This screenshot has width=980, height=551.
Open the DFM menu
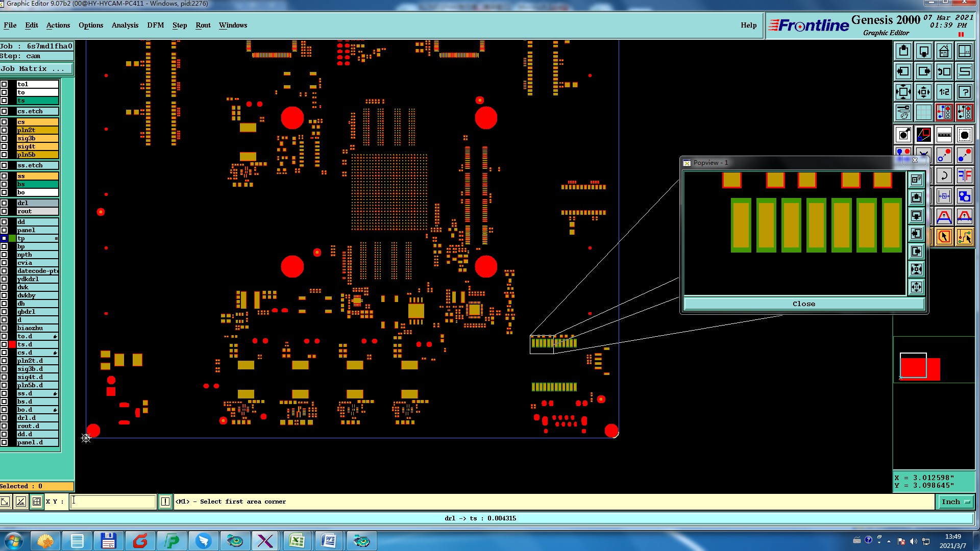[x=155, y=25]
